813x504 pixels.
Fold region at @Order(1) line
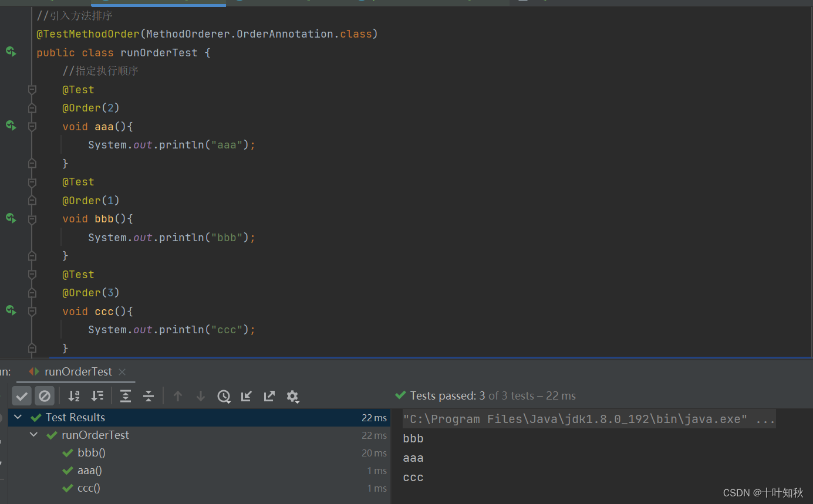coord(32,201)
